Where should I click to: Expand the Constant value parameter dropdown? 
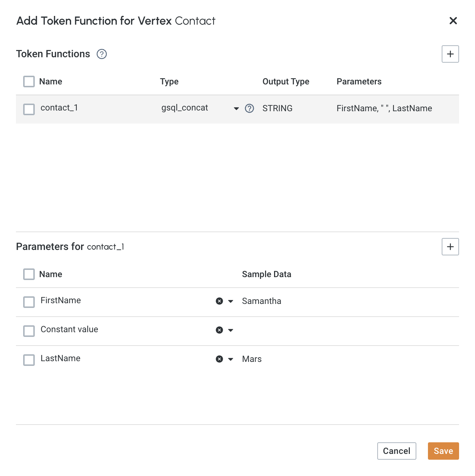tap(231, 330)
